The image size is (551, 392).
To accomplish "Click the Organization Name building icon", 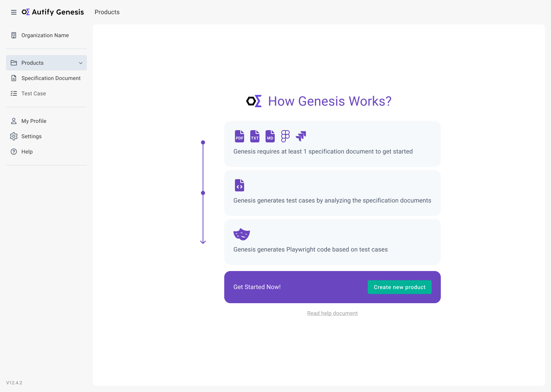I will point(14,35).
